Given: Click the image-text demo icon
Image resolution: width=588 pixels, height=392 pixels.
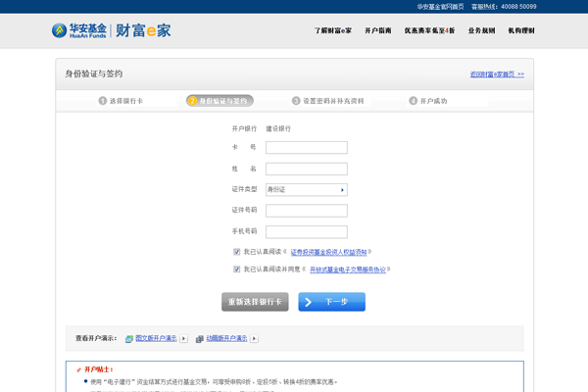Looking at the screenshot, I should pos(128,339).
